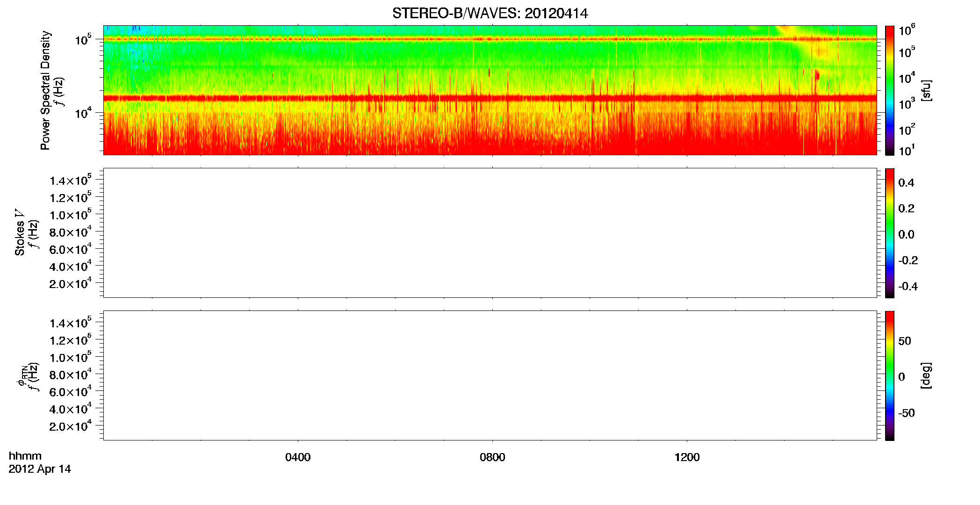
Task: Click the 1.4×10^5 tick in Stokes panel
Action: (71, 180)
